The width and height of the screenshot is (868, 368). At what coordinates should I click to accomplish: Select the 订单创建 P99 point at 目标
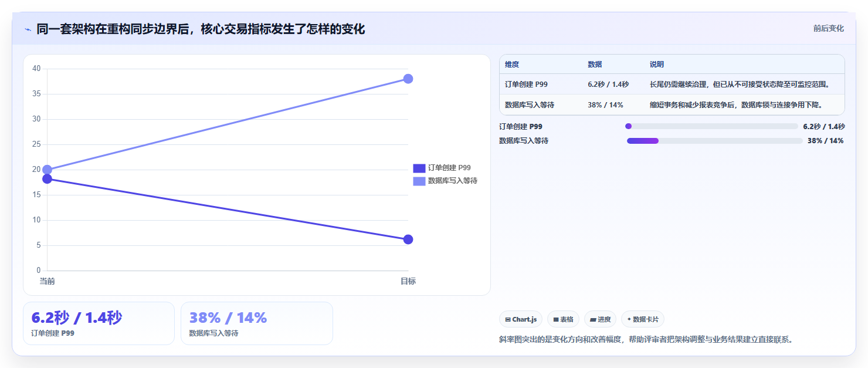tap(408, 239)
